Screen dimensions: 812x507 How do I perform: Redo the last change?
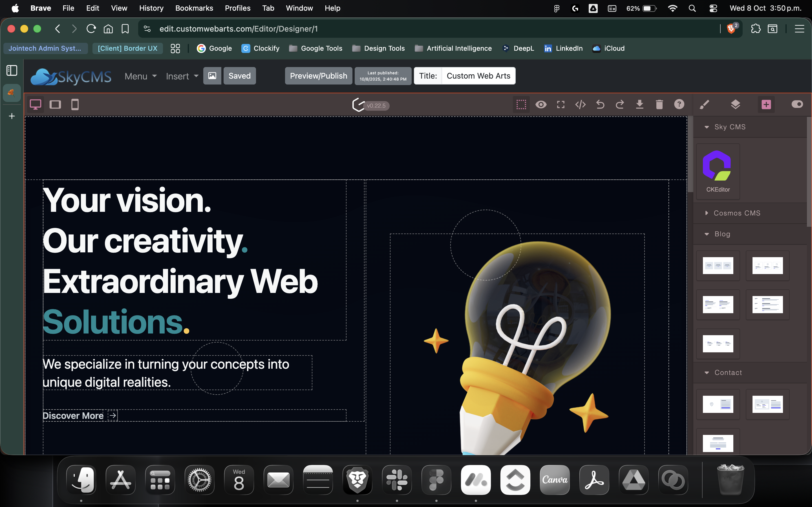pyautogui.click(x=620, y=104)
